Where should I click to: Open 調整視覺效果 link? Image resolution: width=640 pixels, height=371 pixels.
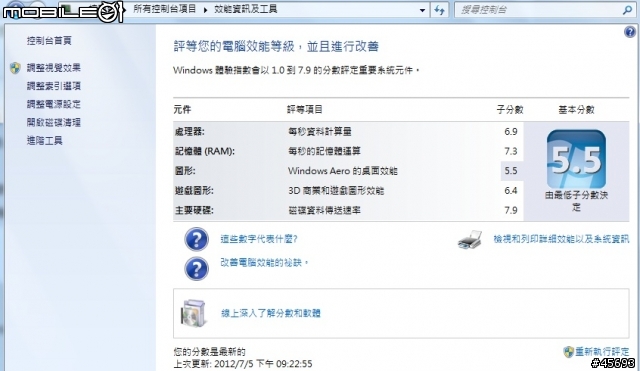(x=53, y=68)
